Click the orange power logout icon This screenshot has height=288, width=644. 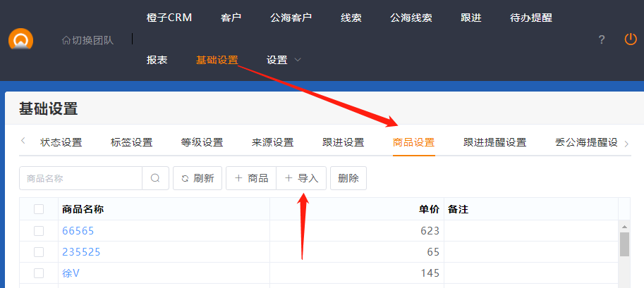pos(631,39)
